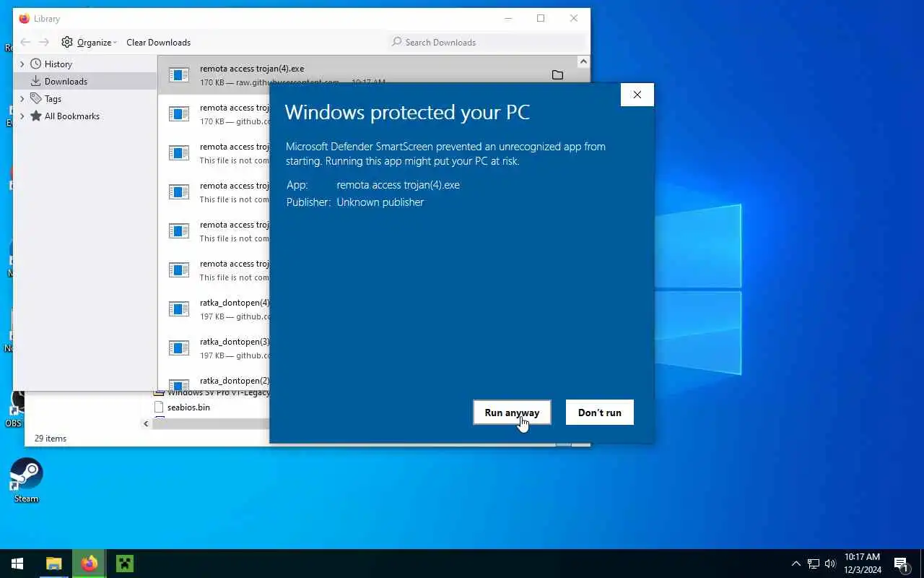Click file icon of remota access trojan(4).exe download
Viewport: 924px width, 578px height.
[x=179, y=74]
